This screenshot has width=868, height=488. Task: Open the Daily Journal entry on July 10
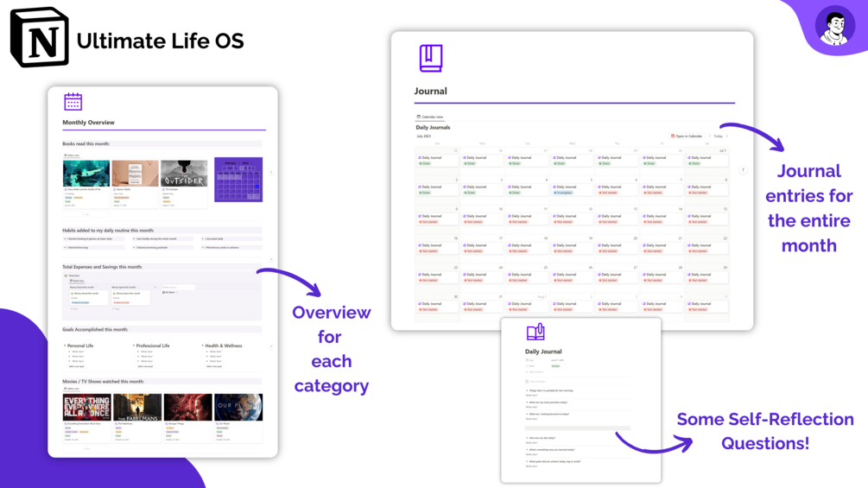pyautogui.click(x=482, y=219)
